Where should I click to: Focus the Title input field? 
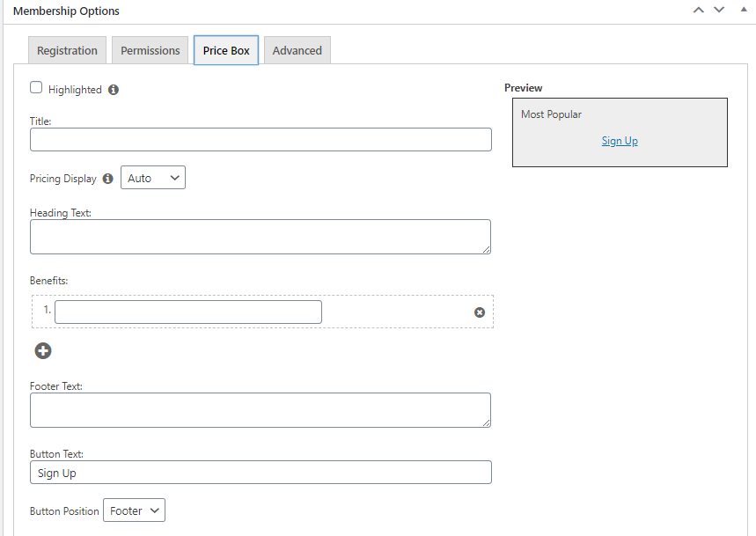(x=261, y=140)
